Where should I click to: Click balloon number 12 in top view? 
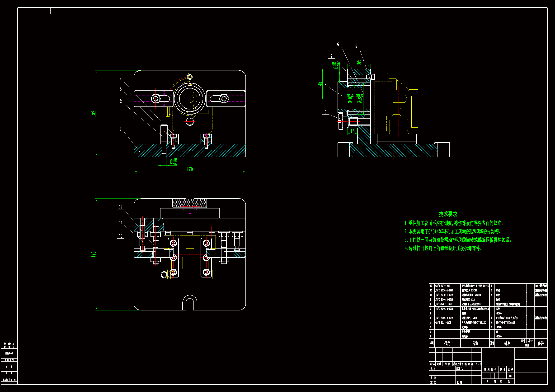point(121,207)
